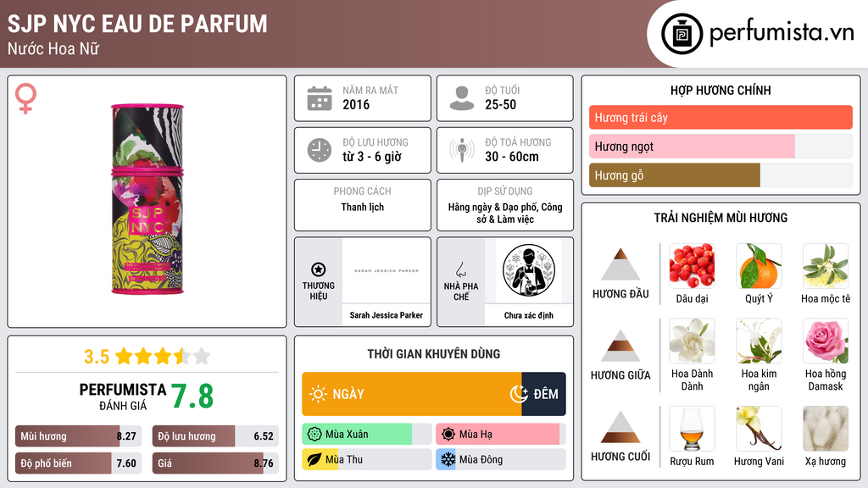The width and height of the screenshot is (868, 488).
Task: Click the Hằng ngày & Dạo phố occasion text
Action: (505, 213)
